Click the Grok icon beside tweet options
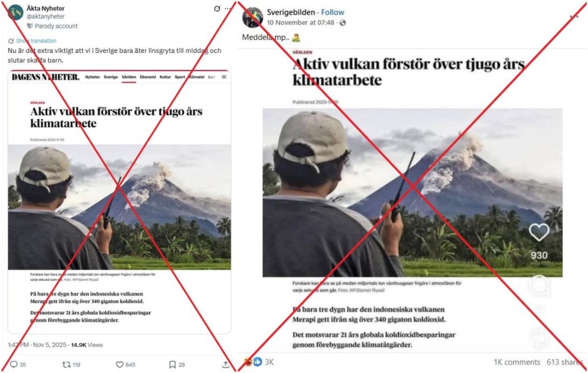 216,9
